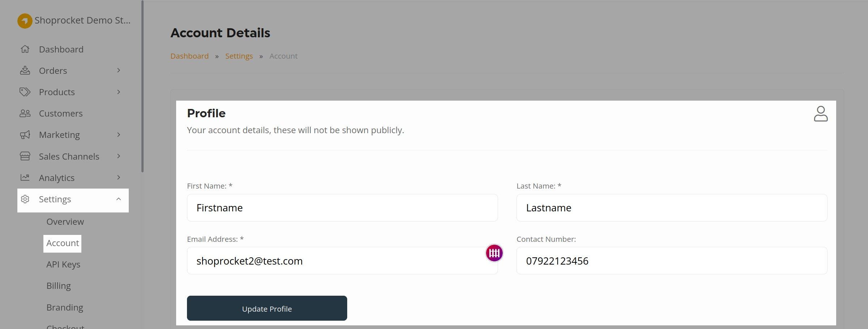The image size is (868, 329).
Task: Click the Customers people icon
Action: point(25,114)
